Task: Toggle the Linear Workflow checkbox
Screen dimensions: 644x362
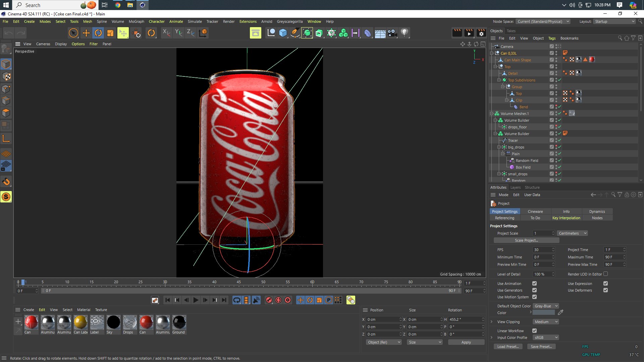Action: [534, 331]
